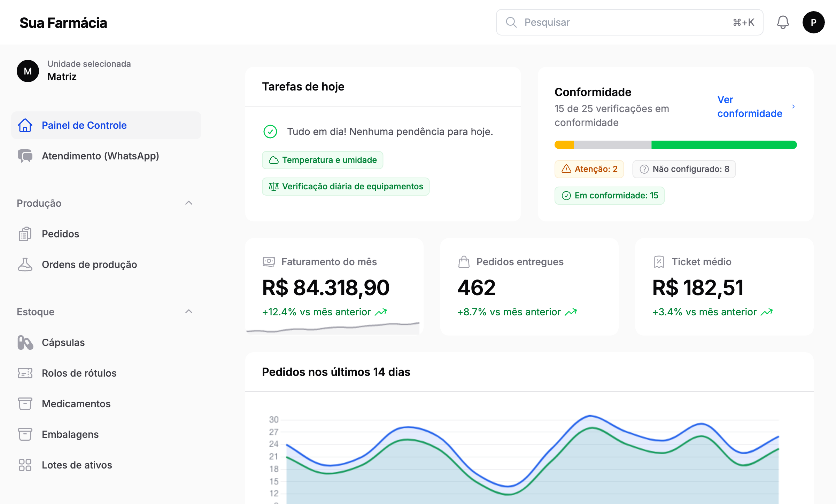
Task: Focus the Pesquisar search field
Action: tap(630, 22)
